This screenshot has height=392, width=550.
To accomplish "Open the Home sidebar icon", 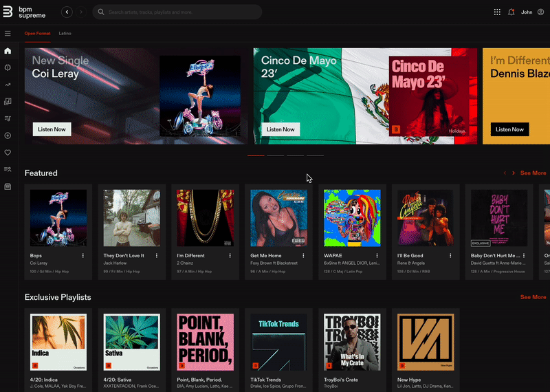I will click(8, 51).
